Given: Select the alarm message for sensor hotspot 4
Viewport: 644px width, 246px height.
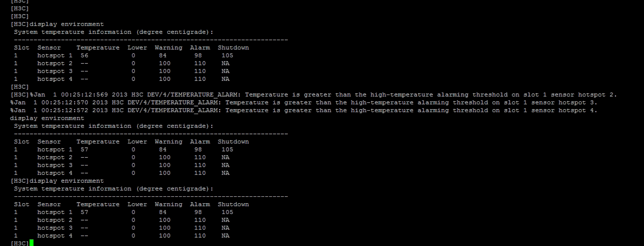Looking at the screenshot, I should [x=411, y=110].
